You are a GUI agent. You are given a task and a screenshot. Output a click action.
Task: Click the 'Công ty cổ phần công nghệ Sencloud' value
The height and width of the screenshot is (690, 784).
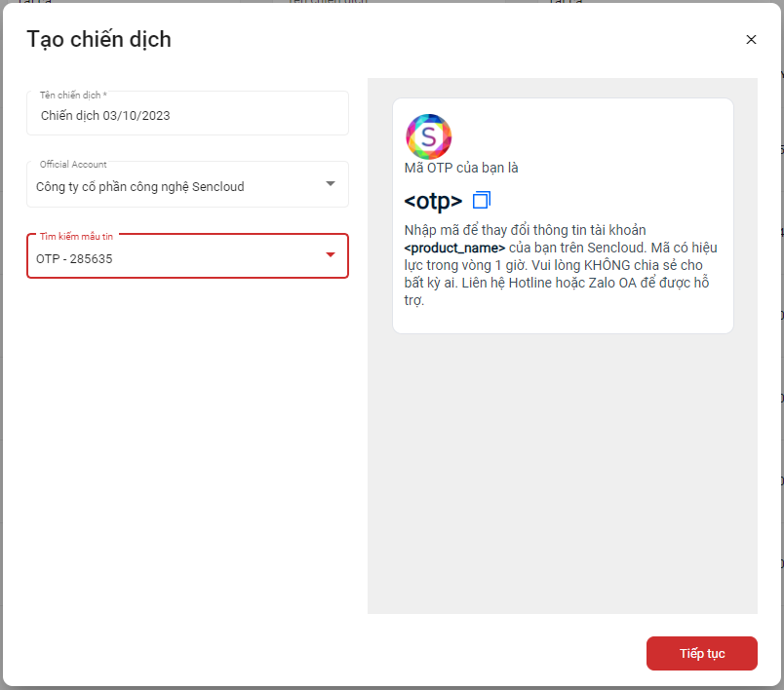[139, 186]
